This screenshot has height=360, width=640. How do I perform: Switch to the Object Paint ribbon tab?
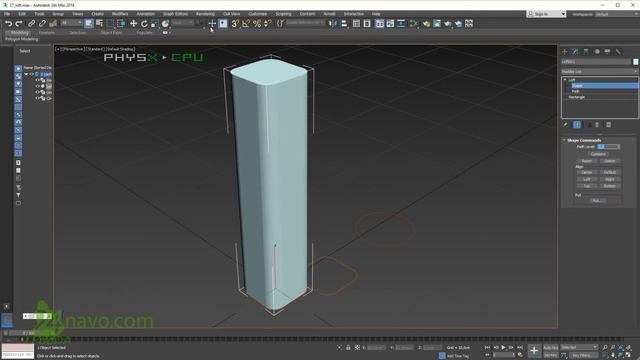coord(111,33)
